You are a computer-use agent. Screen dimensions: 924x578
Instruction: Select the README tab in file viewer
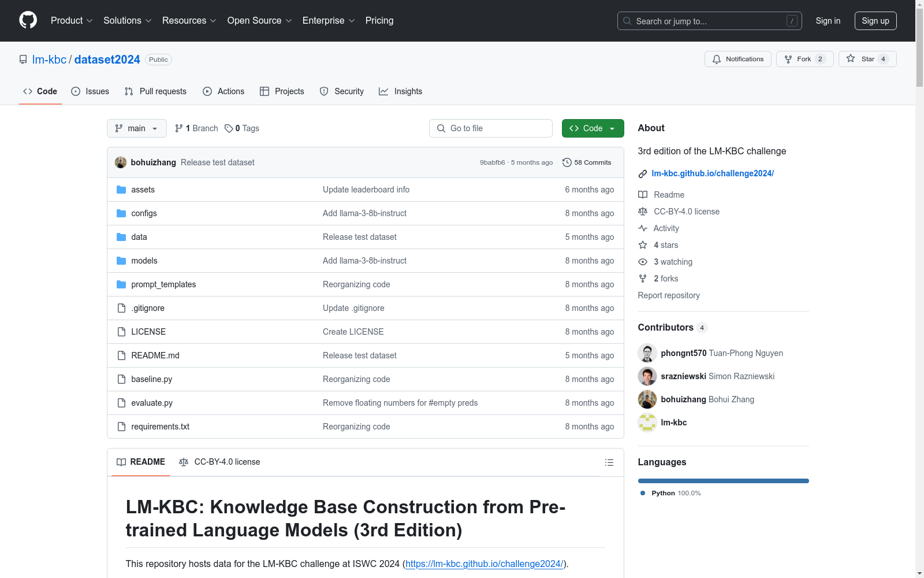[141, 462]
